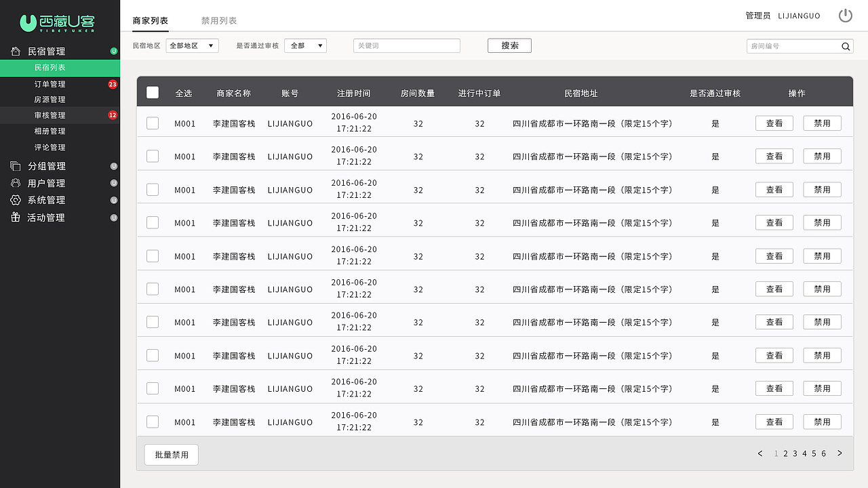Open the audit status 全部 dropdown
Viewport: 868px width, 488px height.
pos(305,45)
